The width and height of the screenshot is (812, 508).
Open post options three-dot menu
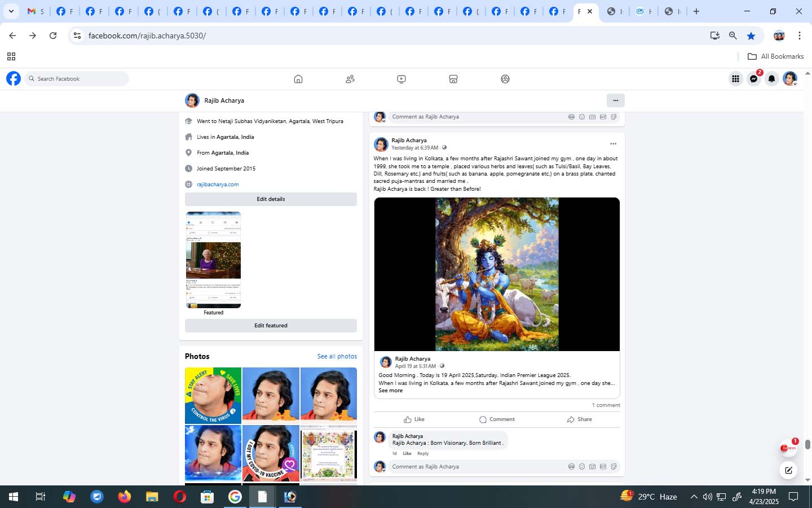click(613, 144)
